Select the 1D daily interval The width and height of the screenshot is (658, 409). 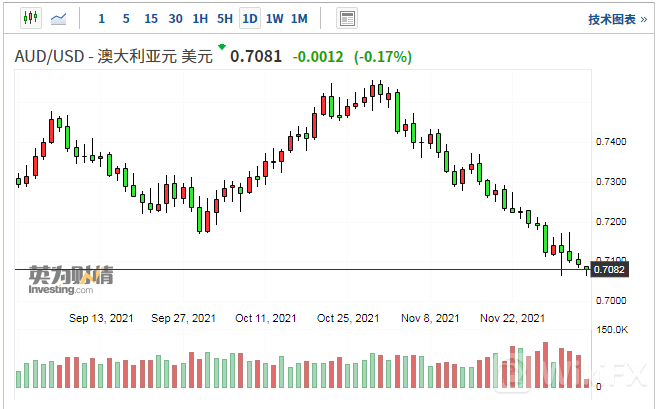click(250, 18)
